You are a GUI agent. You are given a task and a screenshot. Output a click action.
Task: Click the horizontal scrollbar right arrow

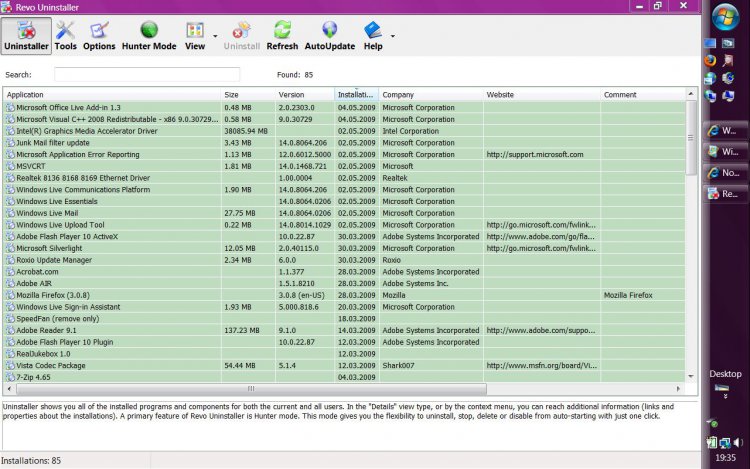678,389
